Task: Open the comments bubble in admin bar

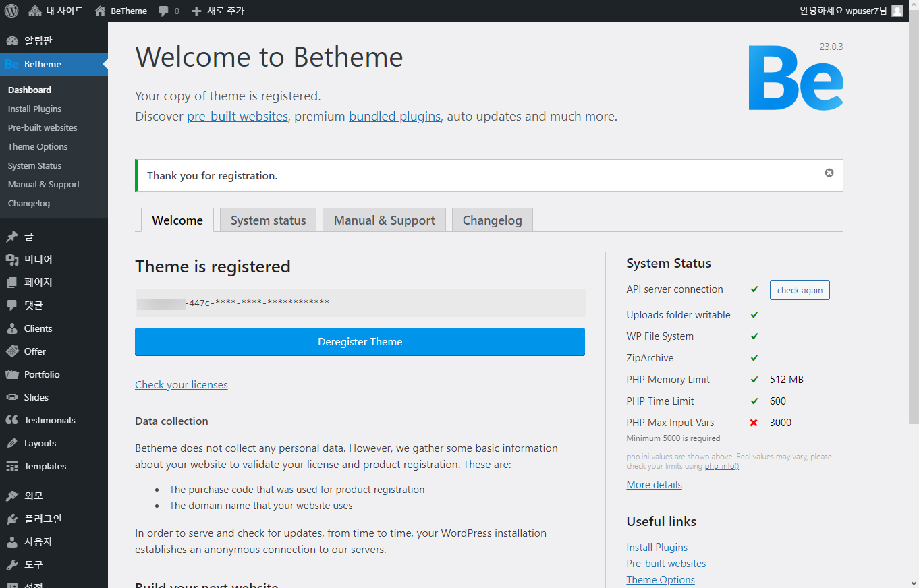Action: 169,11
